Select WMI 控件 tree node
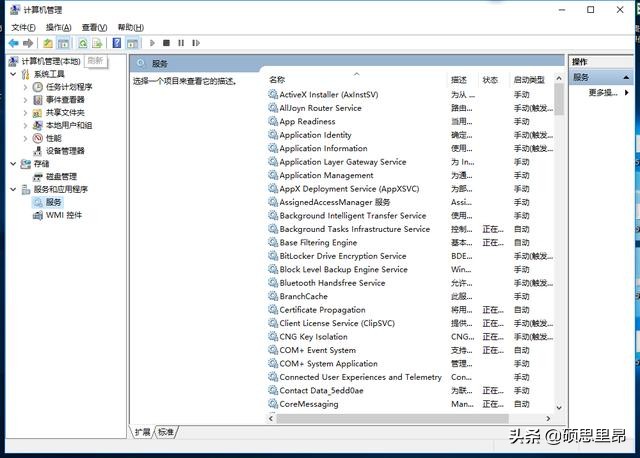 (x=64, y=215)
